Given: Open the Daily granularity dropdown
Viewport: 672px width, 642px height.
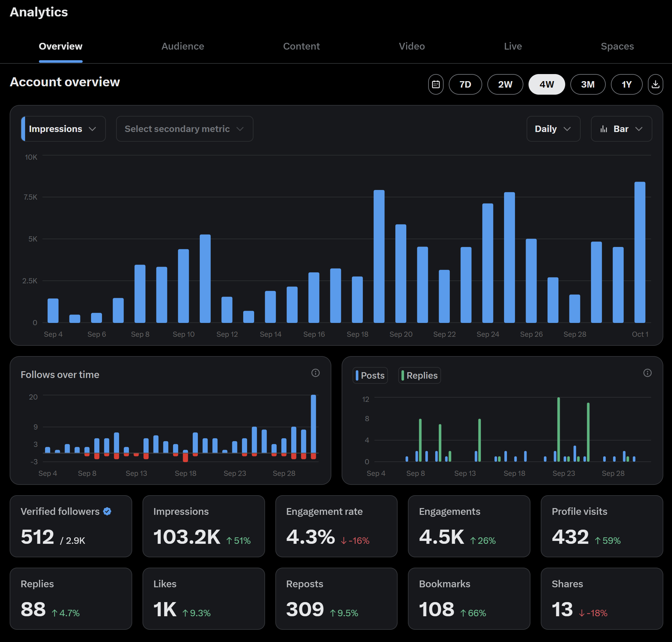Looking at the screenshot, I should click(x=553, y=129).
